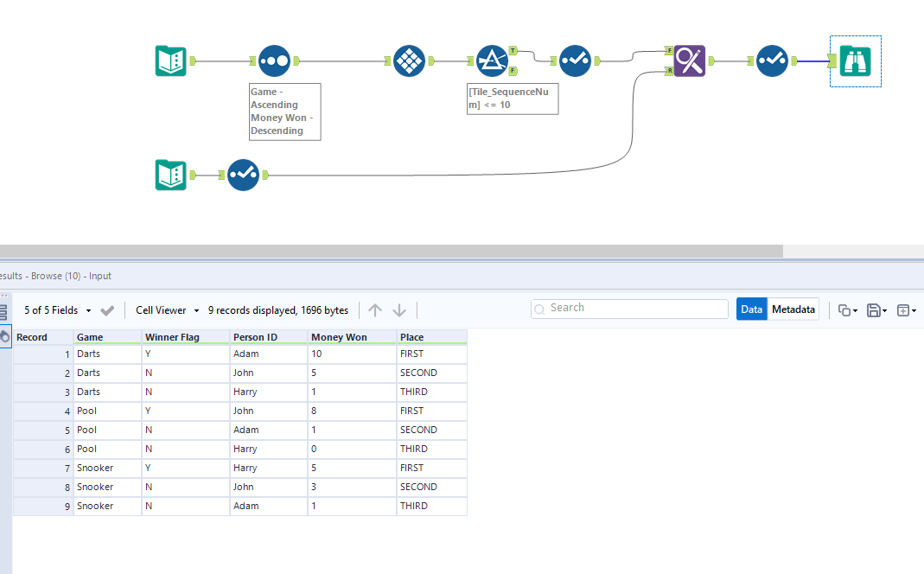Click inside the Search results field
This screenshot has height=574, width=924.
pyautogui.click(x=629, y=308)
